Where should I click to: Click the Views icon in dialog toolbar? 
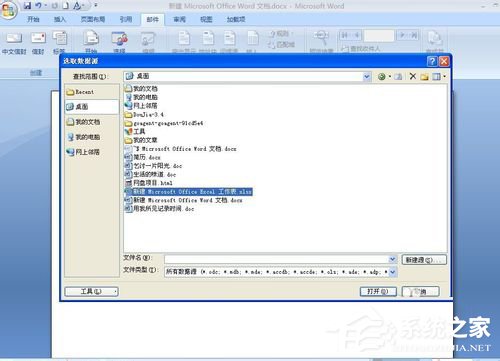point(436,77)
